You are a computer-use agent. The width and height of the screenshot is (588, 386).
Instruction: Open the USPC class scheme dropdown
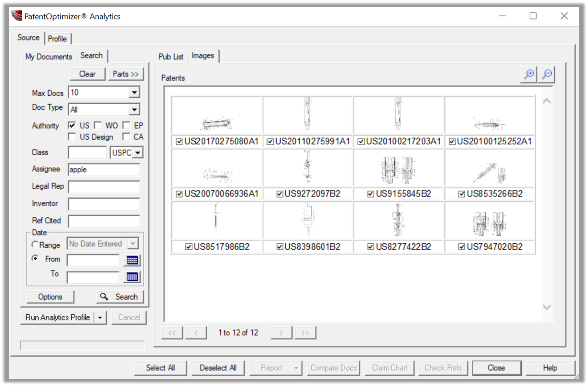point(138,153)
